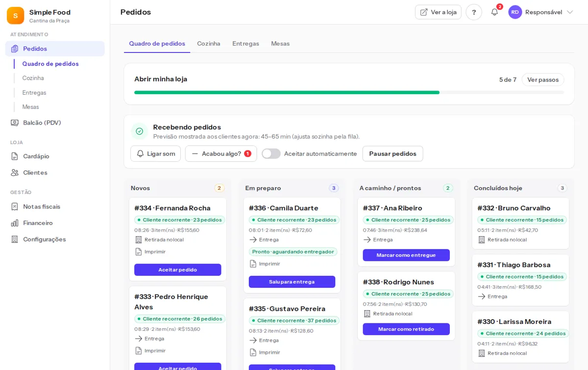Click the Balcão (PDV) icon in sidebar
This screenshot has height=370, width=588.
15,123
